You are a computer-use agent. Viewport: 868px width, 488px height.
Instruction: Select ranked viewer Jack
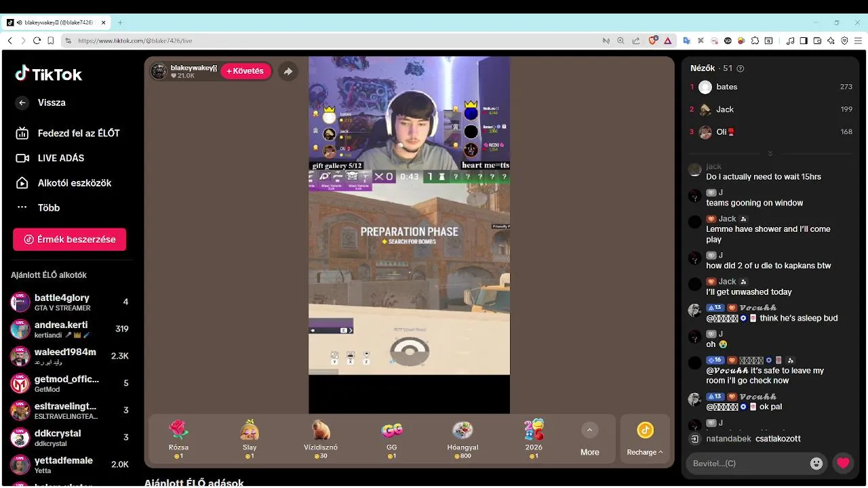[x=771, y=109]
